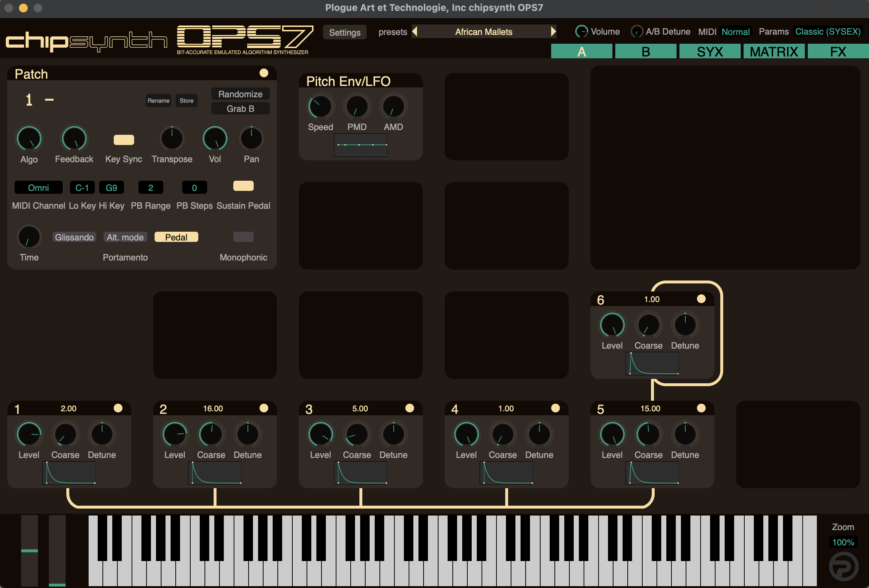The height and width of the screenshot is (588, 869).
Task: Click operator 2 Level knob
Action: (x=175, y=434)
